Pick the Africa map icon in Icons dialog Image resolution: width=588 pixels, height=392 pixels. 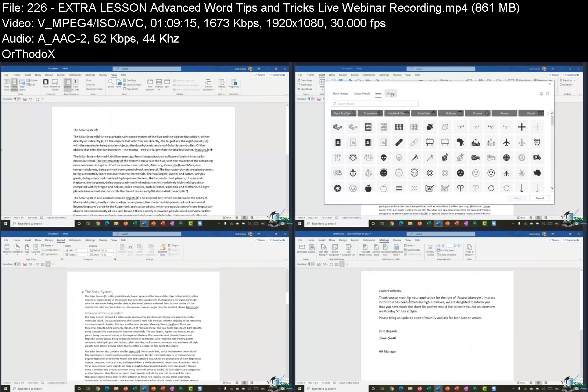460,142
